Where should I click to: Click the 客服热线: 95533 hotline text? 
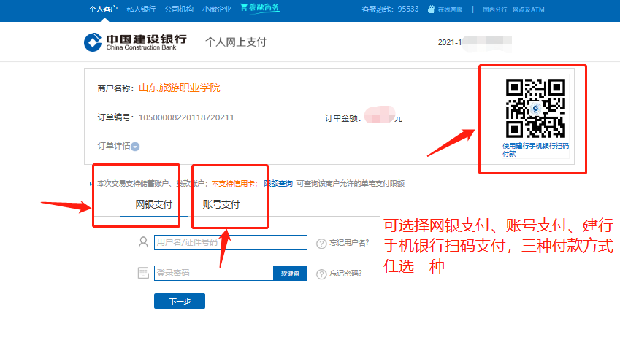pyautogui.click(x=390, y=9)
